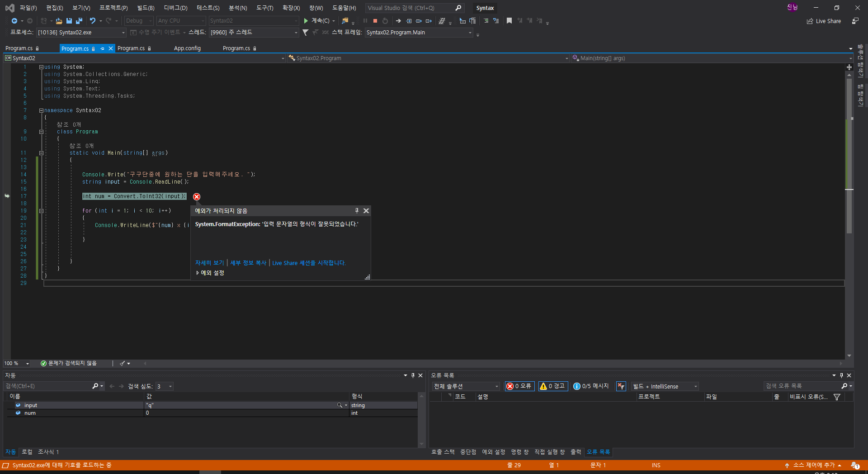The image size is (868, 474).
Task: Click the Step Over debug icon
Action: pyautogui.click(x=419, y=21)
